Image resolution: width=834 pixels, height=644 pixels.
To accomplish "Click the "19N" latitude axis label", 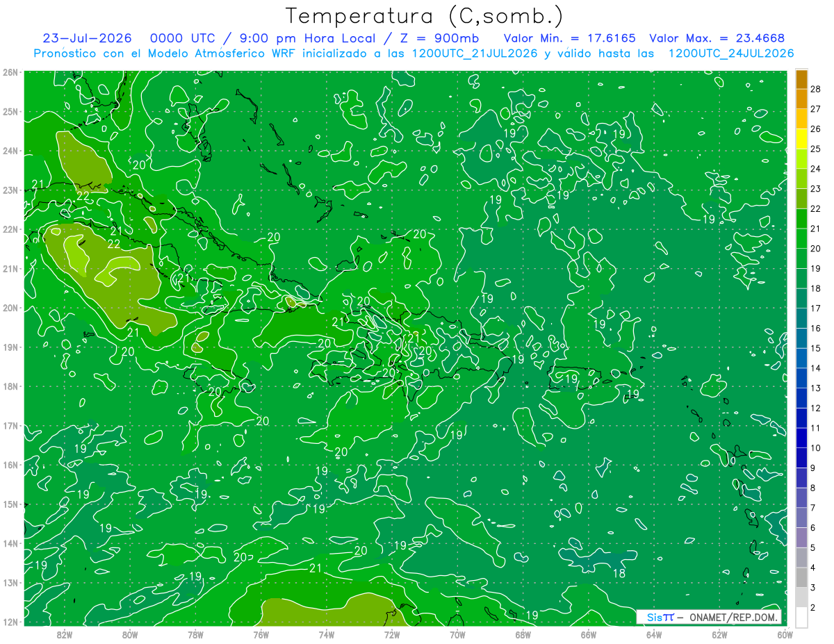I will [10, 347].
